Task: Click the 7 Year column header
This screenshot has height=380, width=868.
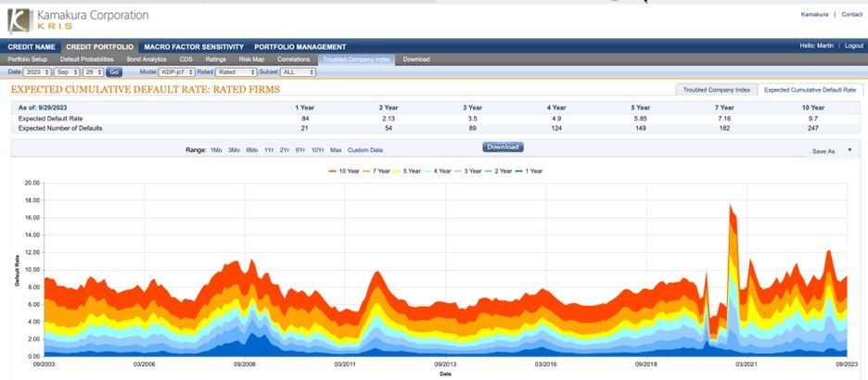Action: pyautogui.click(x=724, y=108)
